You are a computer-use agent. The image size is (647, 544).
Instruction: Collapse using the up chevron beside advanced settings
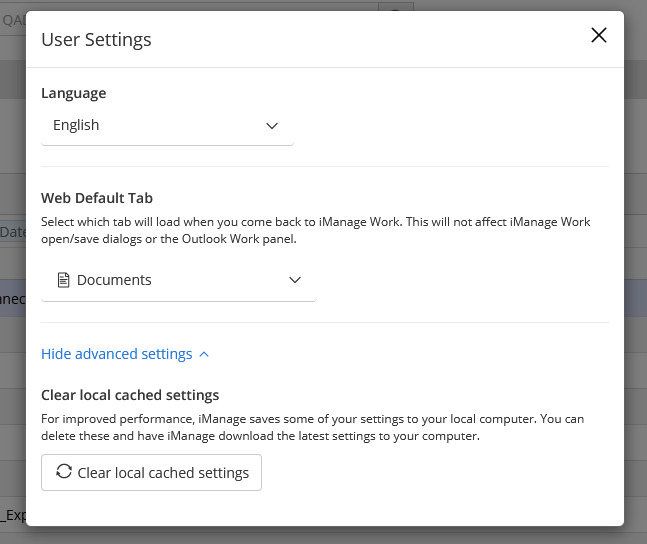(x=204, y=354)
